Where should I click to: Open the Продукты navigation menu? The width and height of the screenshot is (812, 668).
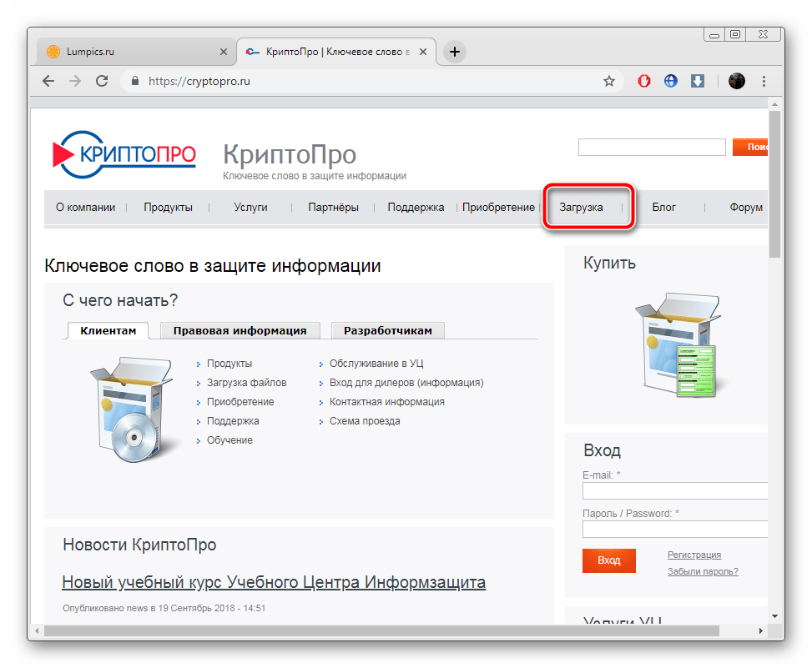(x=168, y=207)
